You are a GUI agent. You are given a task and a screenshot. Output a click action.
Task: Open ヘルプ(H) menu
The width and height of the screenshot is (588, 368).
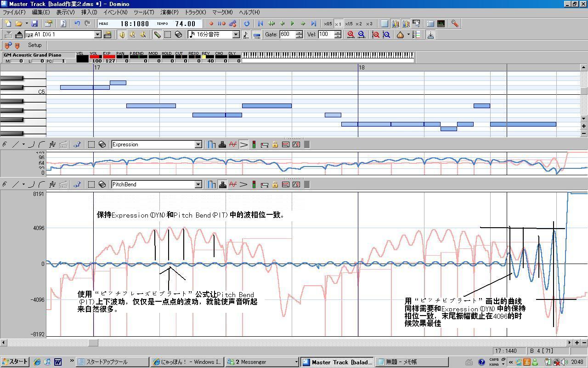coord(249,12)
